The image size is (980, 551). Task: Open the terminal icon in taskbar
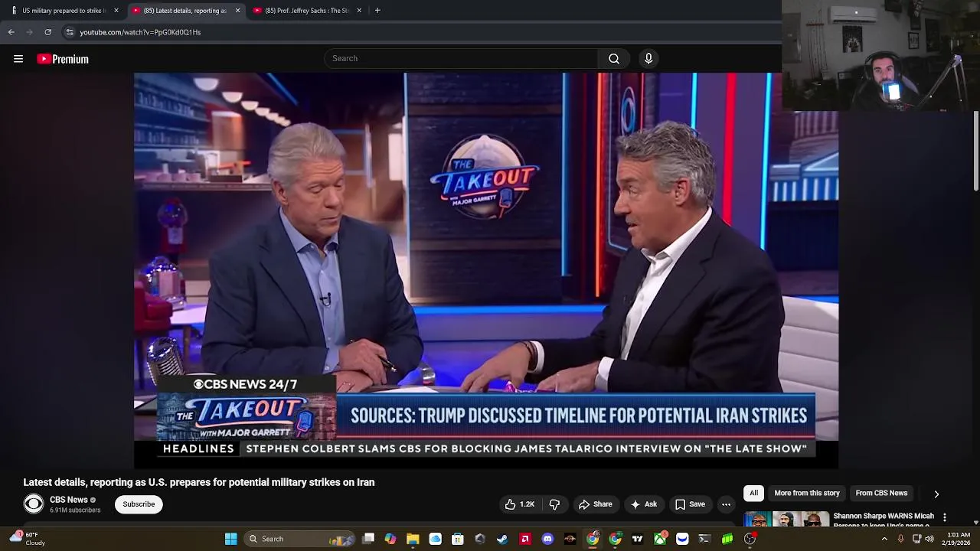click(x=704, y=539)
